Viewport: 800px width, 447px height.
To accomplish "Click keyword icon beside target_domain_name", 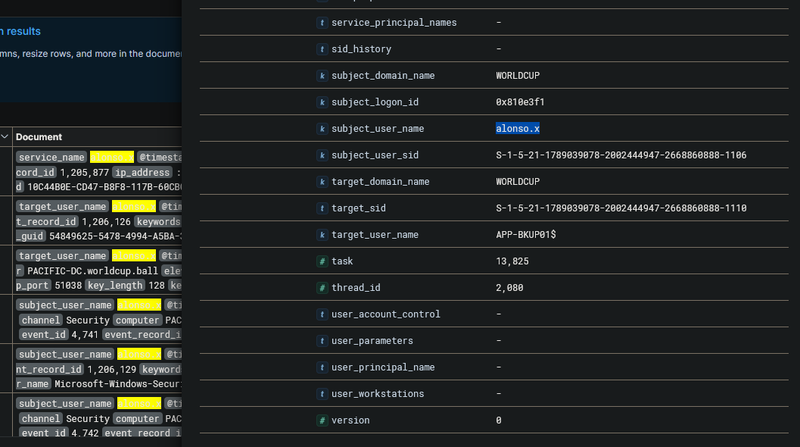I will click(x=322, y=182).
